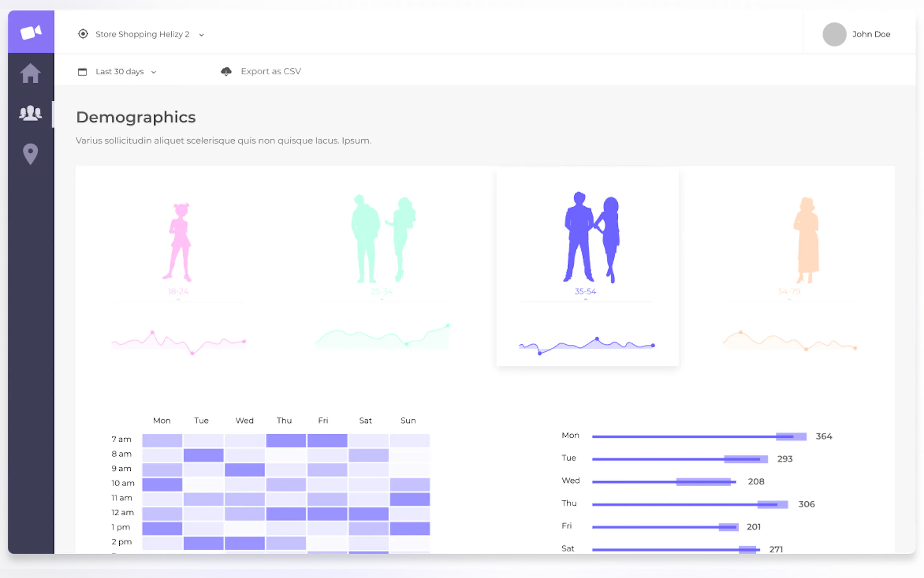Click the Monday 364 visitors bar
Screen dimensions: 924x578
[x=699, y=436]
